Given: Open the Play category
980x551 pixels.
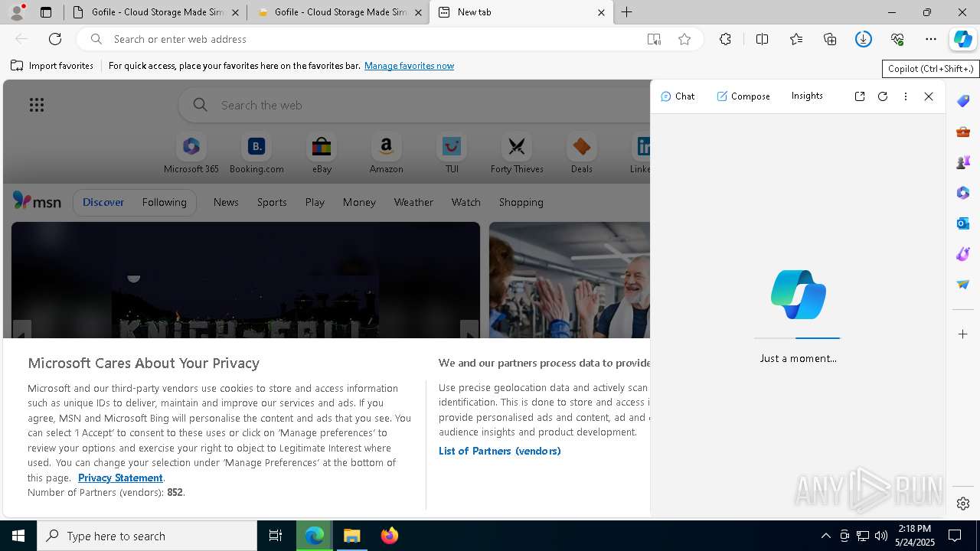Looking at the screenshot, I should [315, 202].
